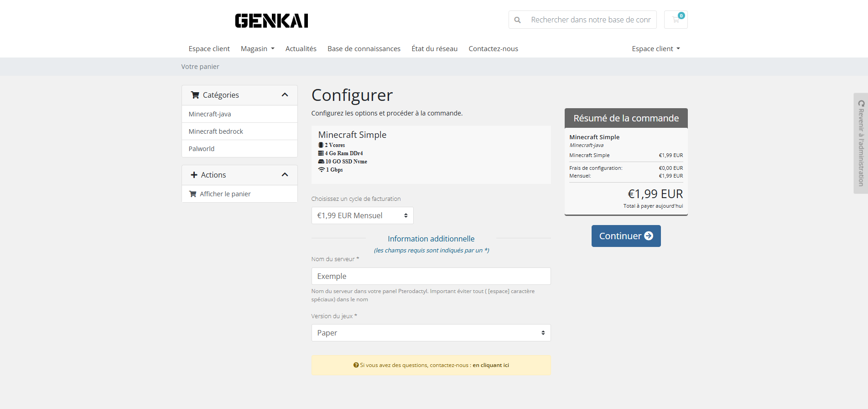868x409 pixels.
Task: Click the Continuer button
Action: click(x=626, y=236)
